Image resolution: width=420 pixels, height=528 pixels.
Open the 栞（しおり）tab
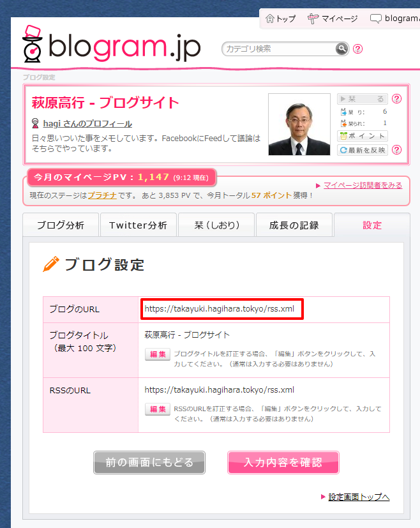pos(216,225)
